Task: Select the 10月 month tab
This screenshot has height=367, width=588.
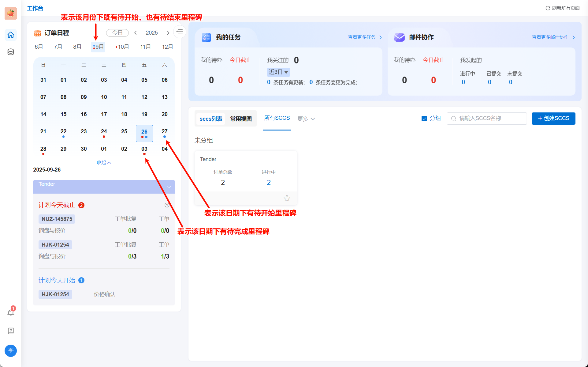Action: pyautogui.click(x=122, y=47)
